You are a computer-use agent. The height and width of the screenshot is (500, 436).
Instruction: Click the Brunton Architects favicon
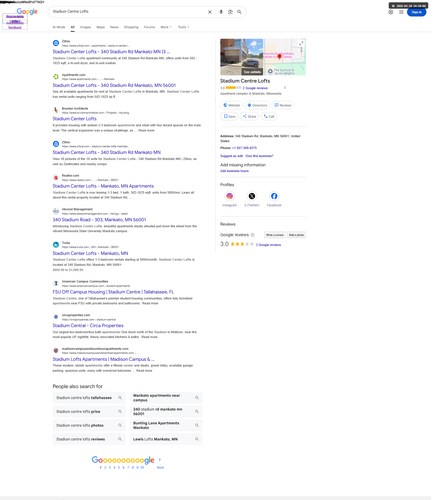56,110
